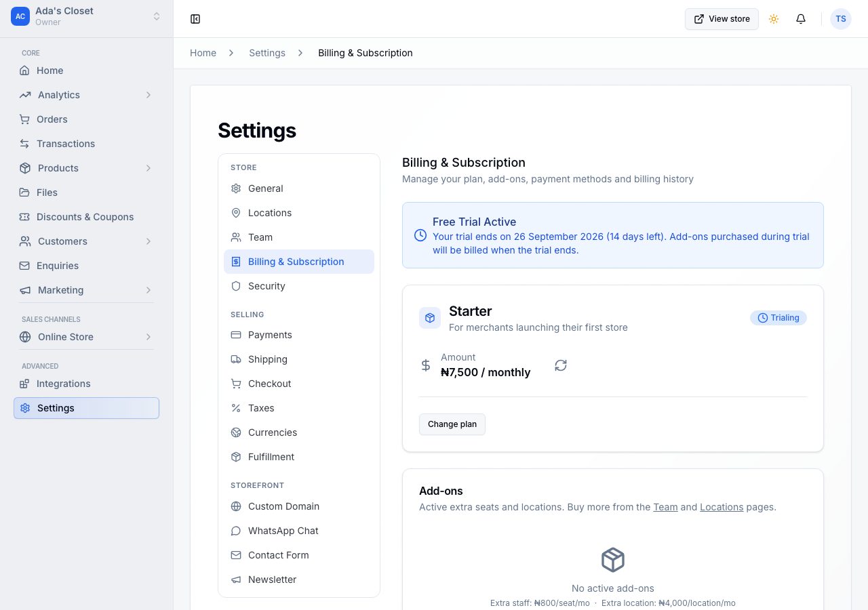Expand the Online Store chevron

pyautogui.click(x=148, y=337)
